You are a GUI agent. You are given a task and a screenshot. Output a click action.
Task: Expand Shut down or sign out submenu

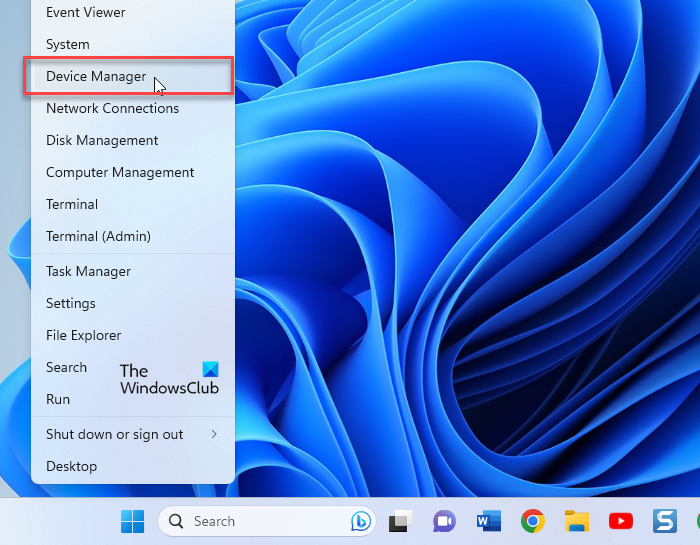tap(133, 434)
